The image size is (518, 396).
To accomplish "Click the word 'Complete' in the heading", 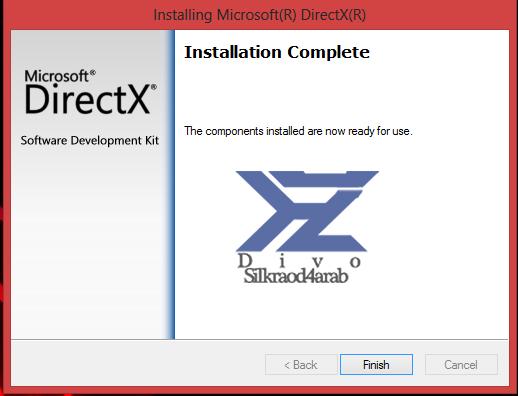I will tap(328, 52).
